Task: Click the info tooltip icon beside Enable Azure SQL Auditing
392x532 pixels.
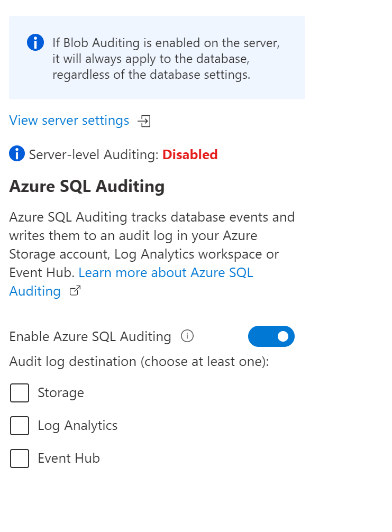Action: point(187,336)
